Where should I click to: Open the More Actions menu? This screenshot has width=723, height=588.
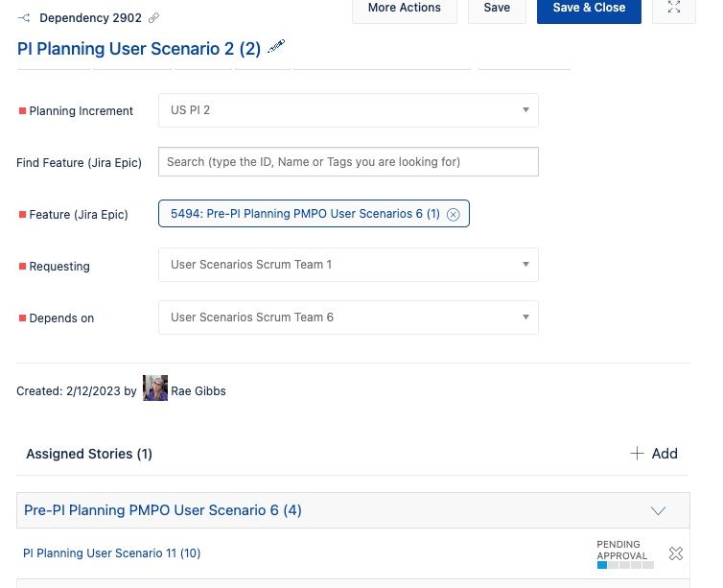[404, 9]
